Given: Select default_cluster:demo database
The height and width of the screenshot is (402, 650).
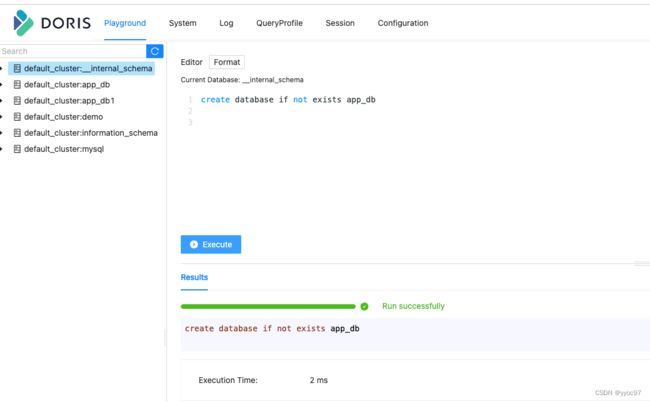Looking at the screenshot, I should [x=63, y=117].
